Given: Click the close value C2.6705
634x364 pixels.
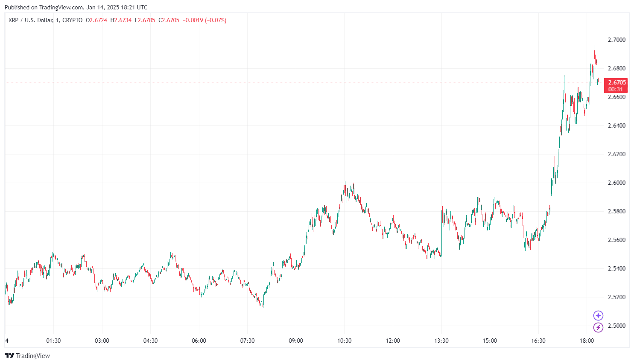Looking at the screenshot, I should pos(169,20).
